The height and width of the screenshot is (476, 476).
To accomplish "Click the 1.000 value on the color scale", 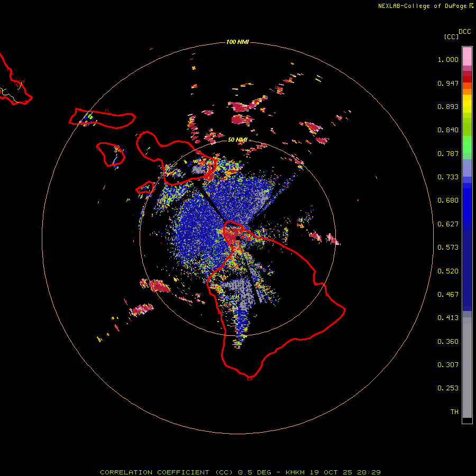I will point(448,59).
